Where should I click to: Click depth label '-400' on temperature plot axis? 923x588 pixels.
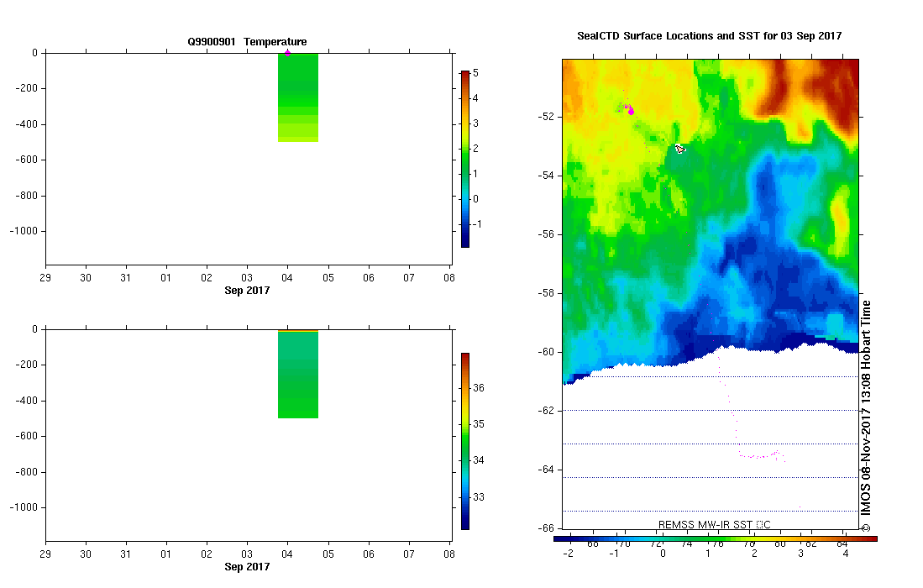click(x=27, y=124)
